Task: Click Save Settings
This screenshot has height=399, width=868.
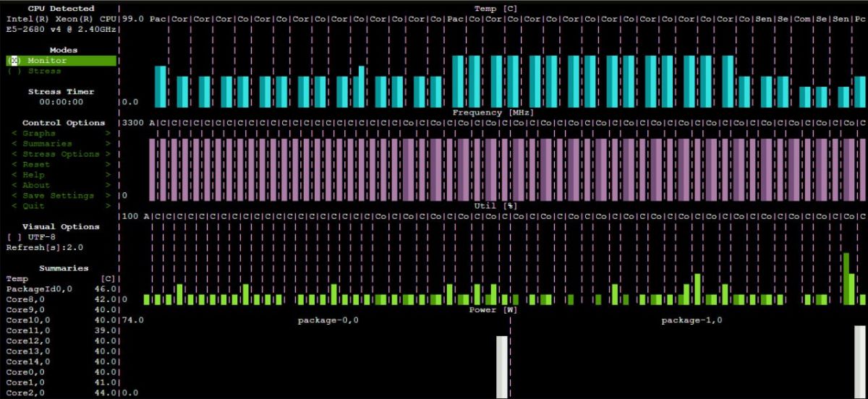Action: point(58,196)
